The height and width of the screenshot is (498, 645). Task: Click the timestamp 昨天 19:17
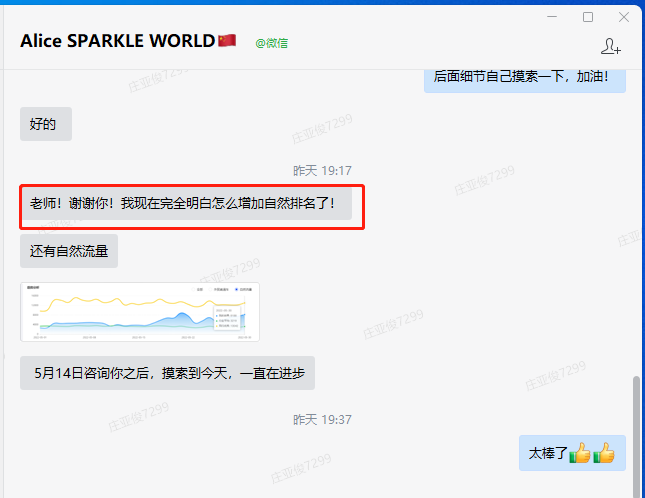322,170
